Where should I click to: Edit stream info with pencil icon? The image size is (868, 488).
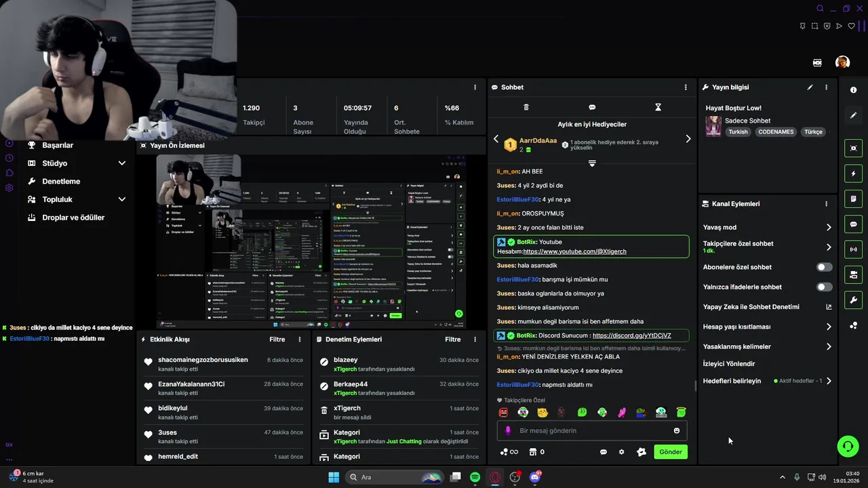pos(810,87)
